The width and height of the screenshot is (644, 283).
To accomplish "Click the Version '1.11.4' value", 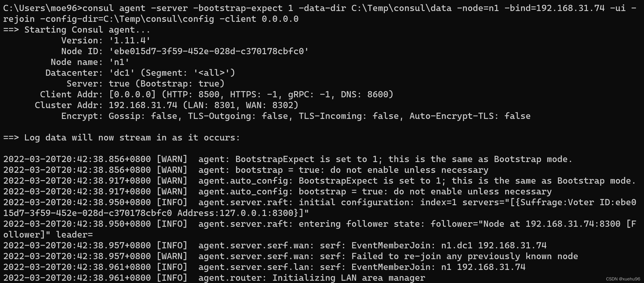I will pos(129,40).
